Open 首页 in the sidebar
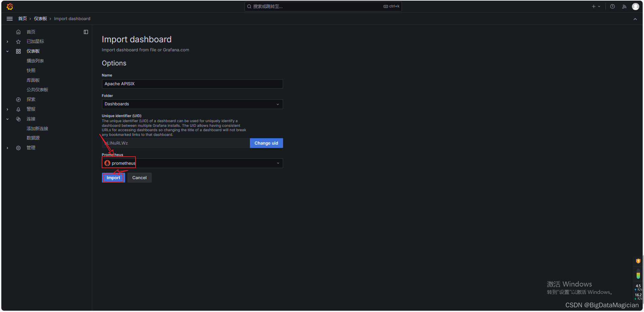Viewport: 644px width, 312px height. (31, 32)
